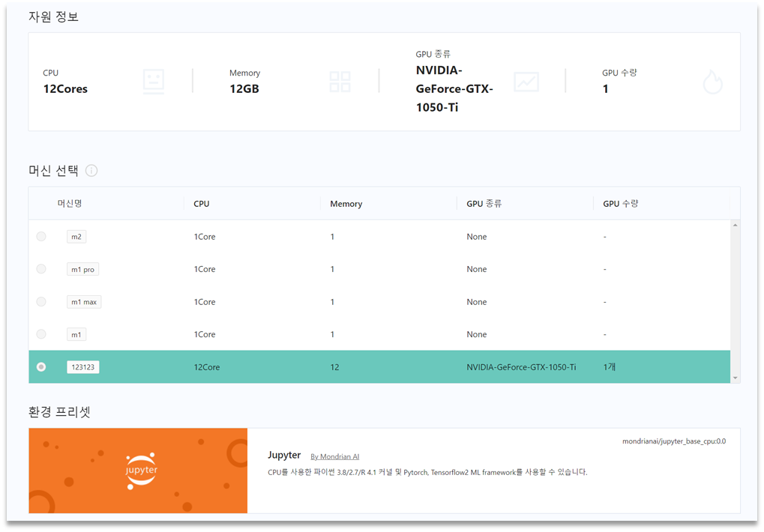This screenshot has width=764, height=532.
Task: Click the GPU count flame icon
Action: 712,82
